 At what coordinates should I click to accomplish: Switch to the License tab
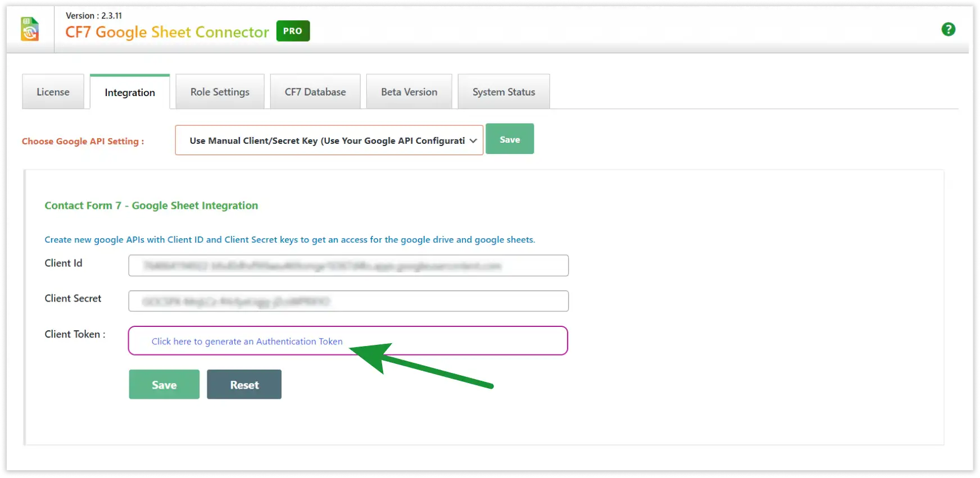click(53, 92)
